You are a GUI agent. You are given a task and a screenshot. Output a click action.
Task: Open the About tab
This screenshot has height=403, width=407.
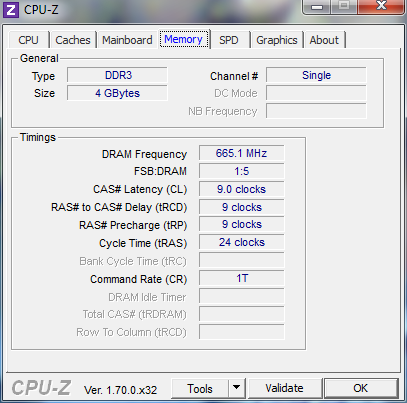pos(324,40)
